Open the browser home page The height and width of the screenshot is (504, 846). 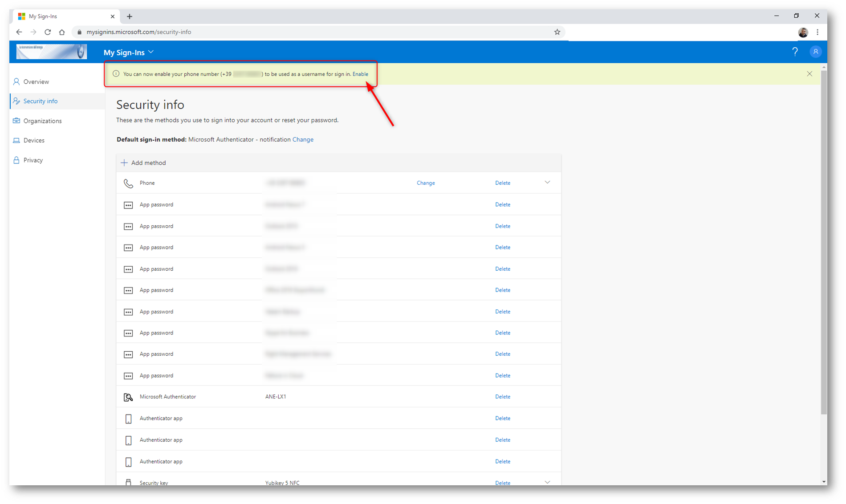[62, 32]
